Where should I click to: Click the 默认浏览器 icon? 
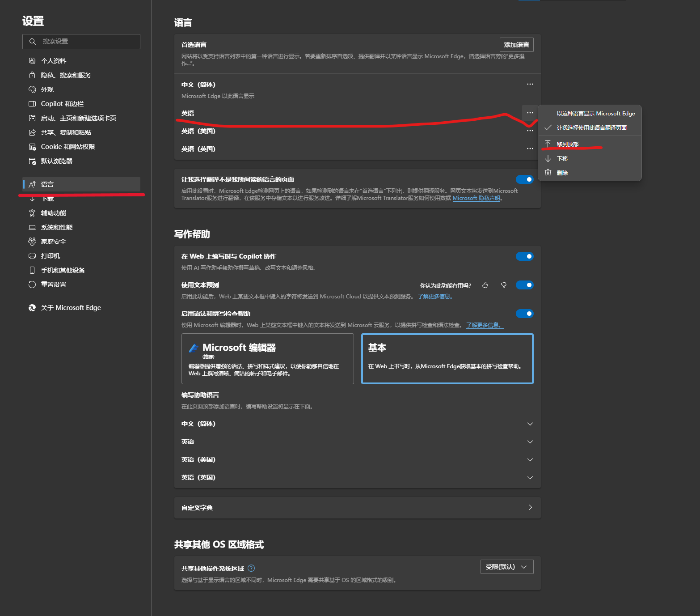click(32, 161)
